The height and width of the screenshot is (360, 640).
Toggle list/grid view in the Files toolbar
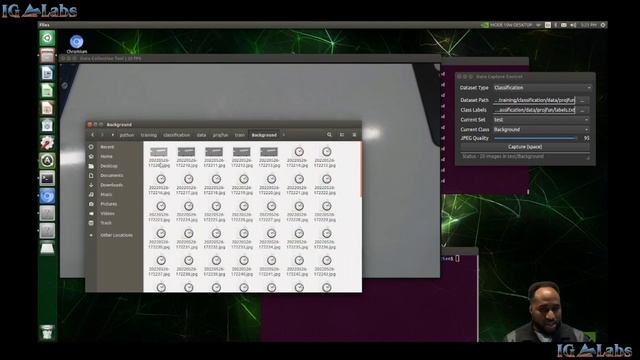point(342,135)
